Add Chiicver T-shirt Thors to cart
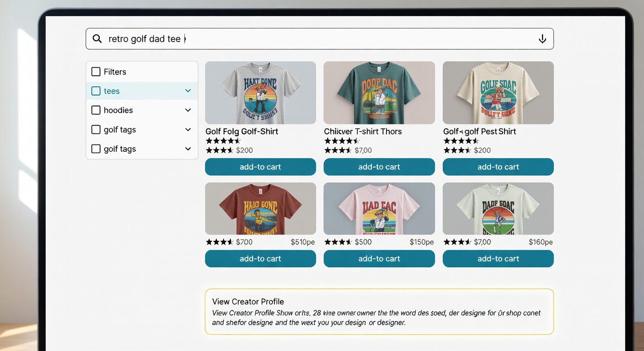 click(x=379, y=167)
